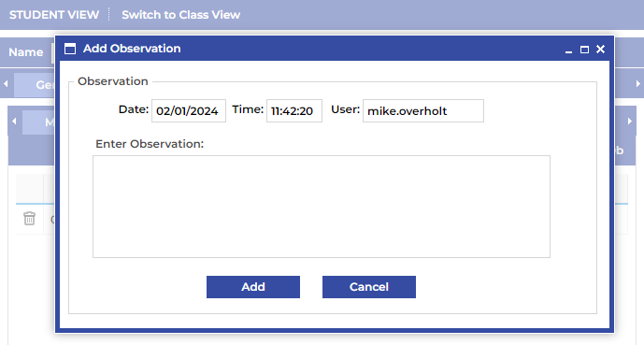Click the Date field showing 02/01/2024
644x345 pixels.
click(x=189, y=111)
